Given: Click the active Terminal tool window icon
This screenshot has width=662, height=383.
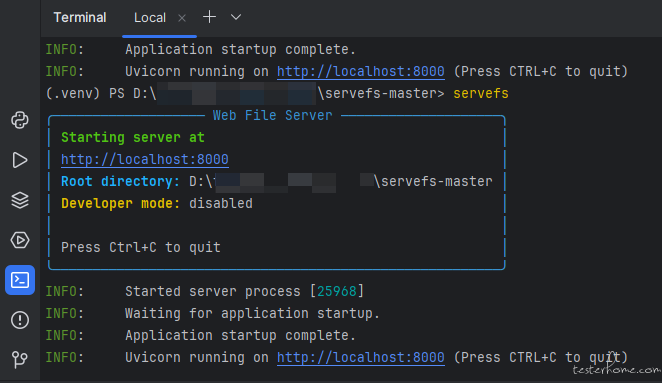Looking at the screenshot, I should pos(20,280).
